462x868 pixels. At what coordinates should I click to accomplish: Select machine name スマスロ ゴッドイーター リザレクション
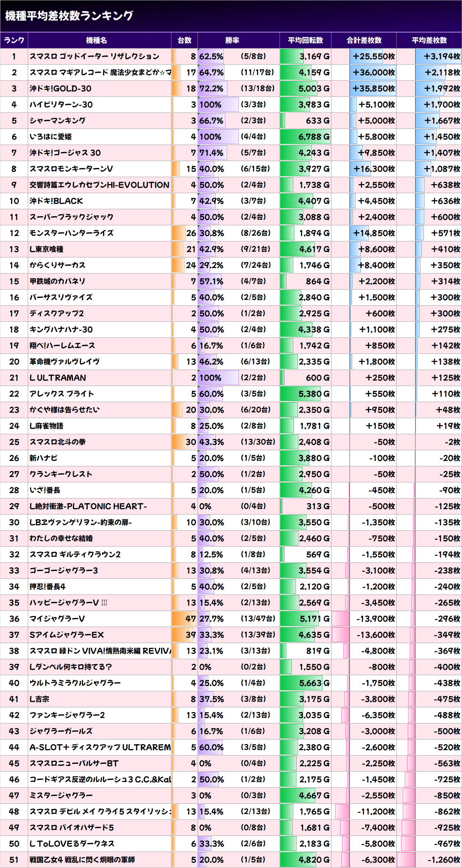point(94,56)
